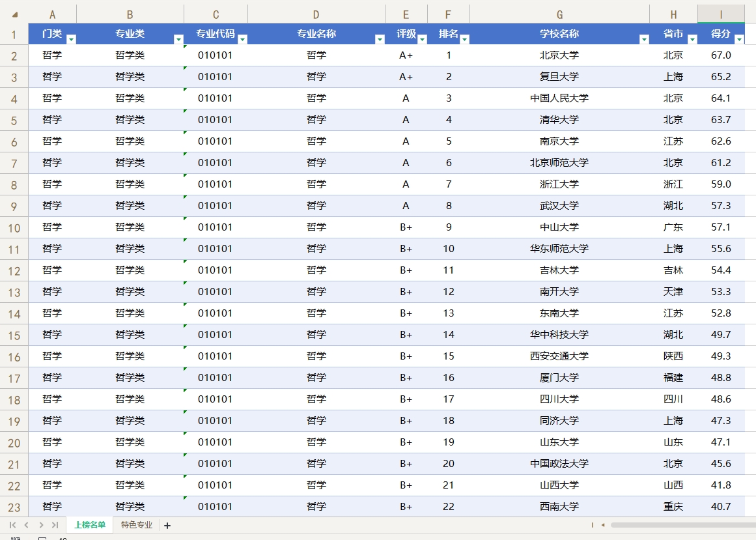Open the 学校名称 header filter dropdown
Screen dimensions: 756x540
(644, 38)
